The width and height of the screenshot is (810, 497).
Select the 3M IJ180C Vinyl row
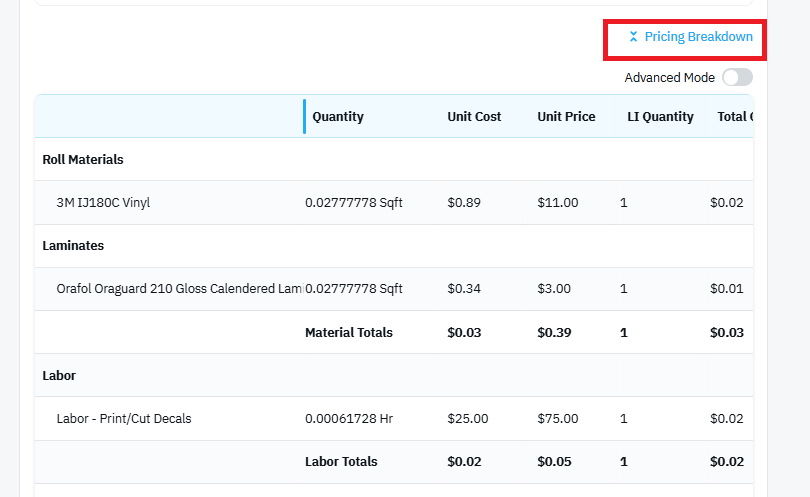pyautogui.click(x=394, y=203)
